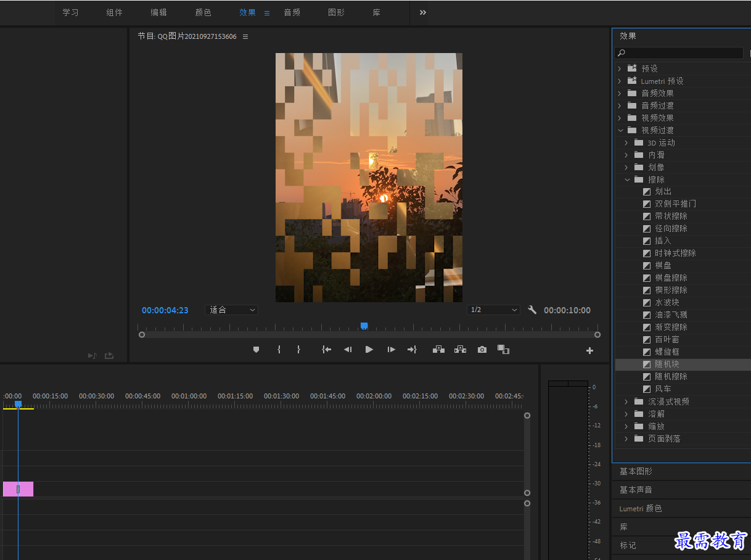Select the 棋盘擦除 transition
The image size is (751, 560).
click(x=671, y=278)
